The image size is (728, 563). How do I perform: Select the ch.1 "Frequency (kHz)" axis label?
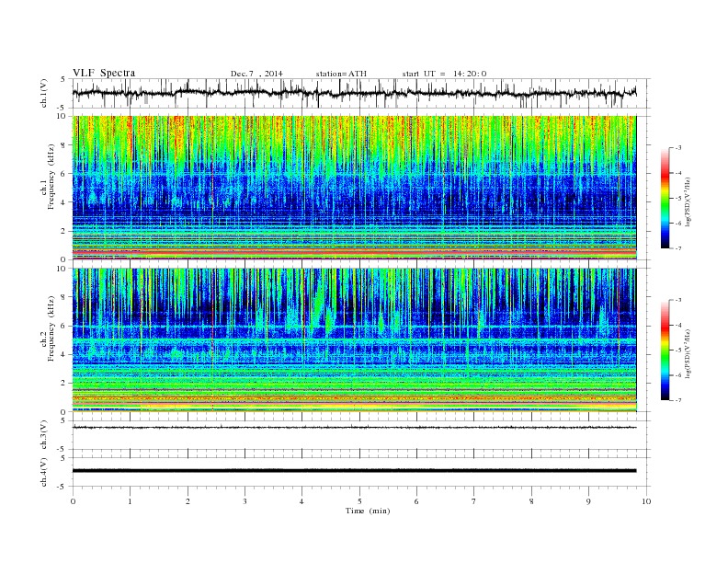51,177
